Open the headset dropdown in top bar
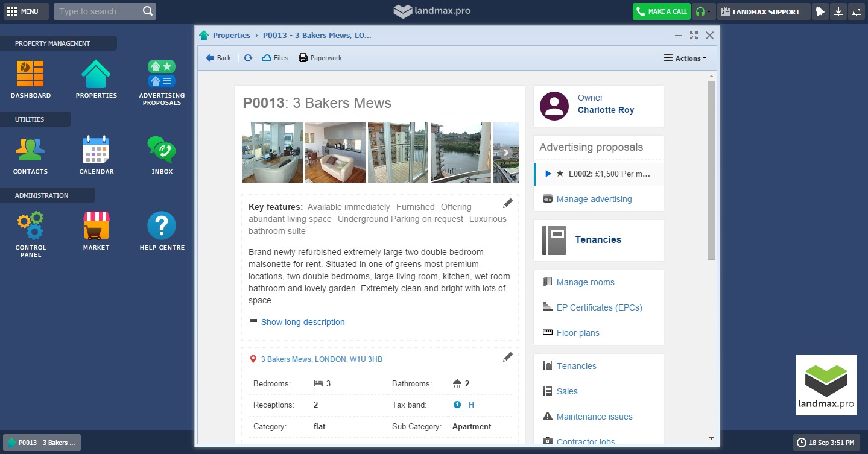This screenshot has height=454, width=868. [702, 11]
